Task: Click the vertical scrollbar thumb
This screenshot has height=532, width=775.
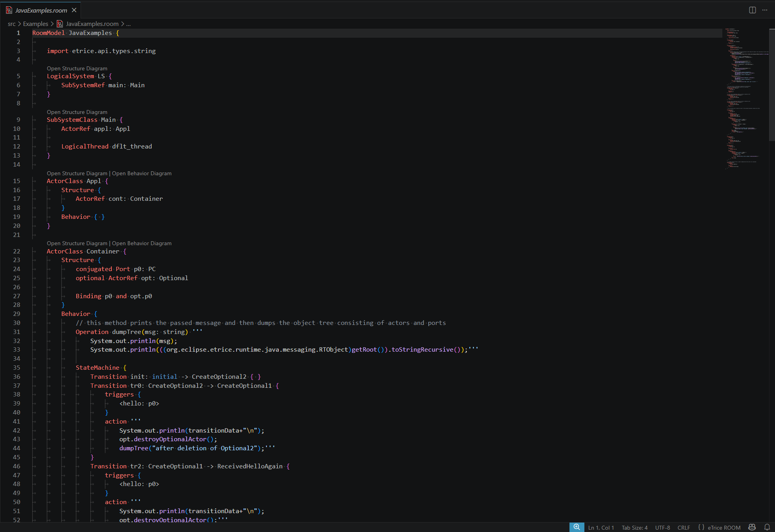Action: [x=772, y=84]
